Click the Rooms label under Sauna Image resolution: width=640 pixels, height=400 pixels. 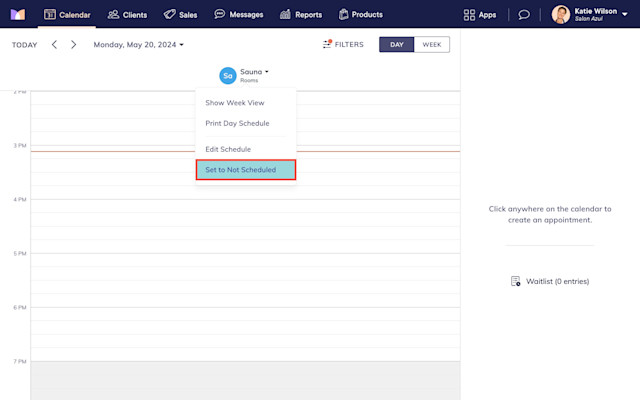click(x=249, y=80)
